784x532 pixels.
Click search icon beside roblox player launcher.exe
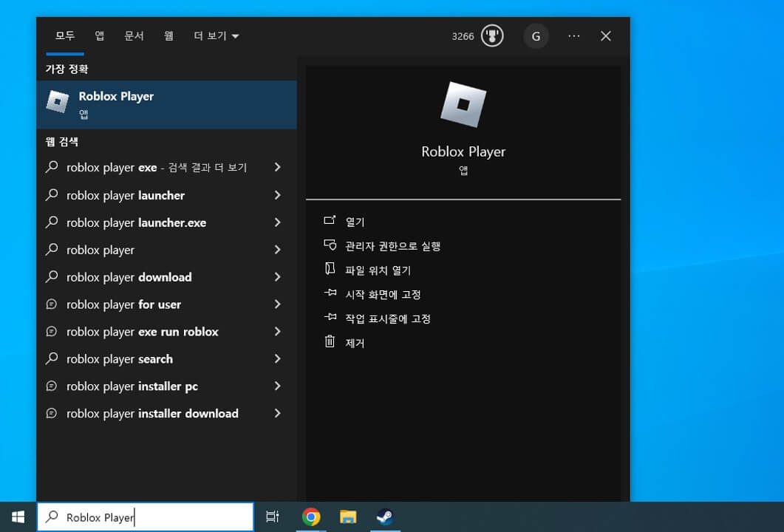(x=52, y=222)
